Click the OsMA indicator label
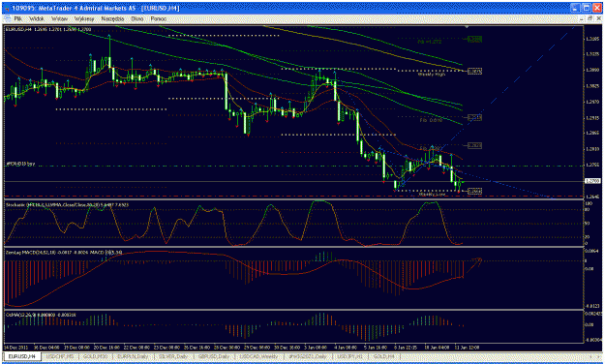 [x=41, y=315]
